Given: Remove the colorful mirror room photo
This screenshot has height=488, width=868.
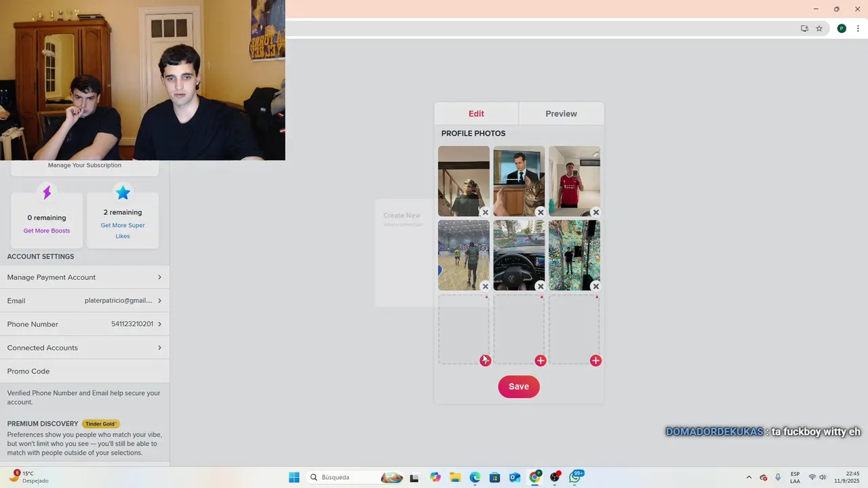Looking at the screenshot, I should [595, 286].
